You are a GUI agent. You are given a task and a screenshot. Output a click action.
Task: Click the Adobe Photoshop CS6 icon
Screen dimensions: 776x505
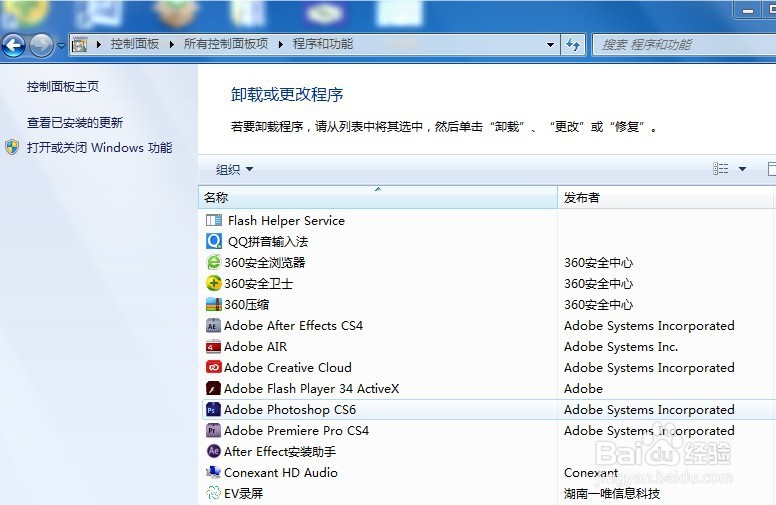[x=213, y=409]
